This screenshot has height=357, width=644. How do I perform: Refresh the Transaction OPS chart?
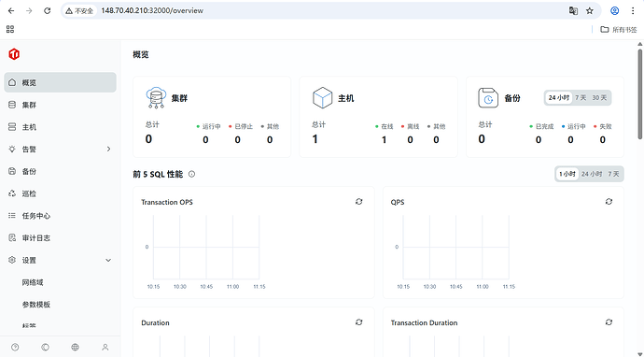pos(359,202)
